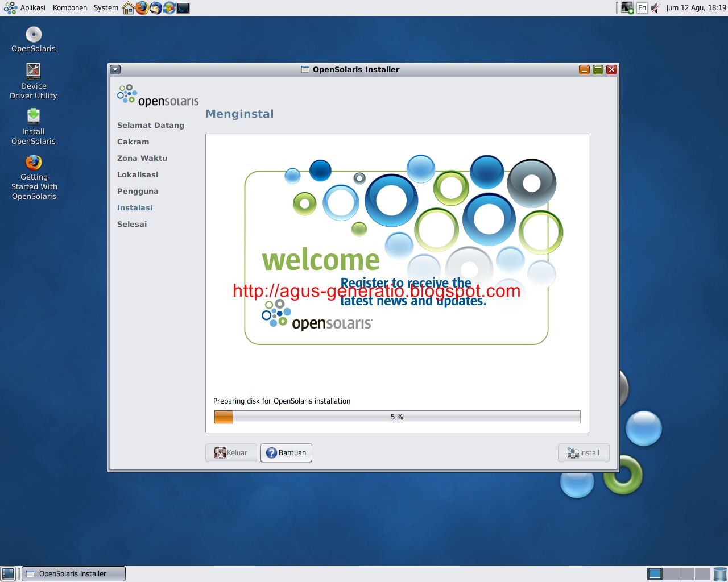This screenshot has width=728, height=582.
Task: Maximize the OpenSolaris Installer window
Action: pyautogui.click(x=598, y=70)
